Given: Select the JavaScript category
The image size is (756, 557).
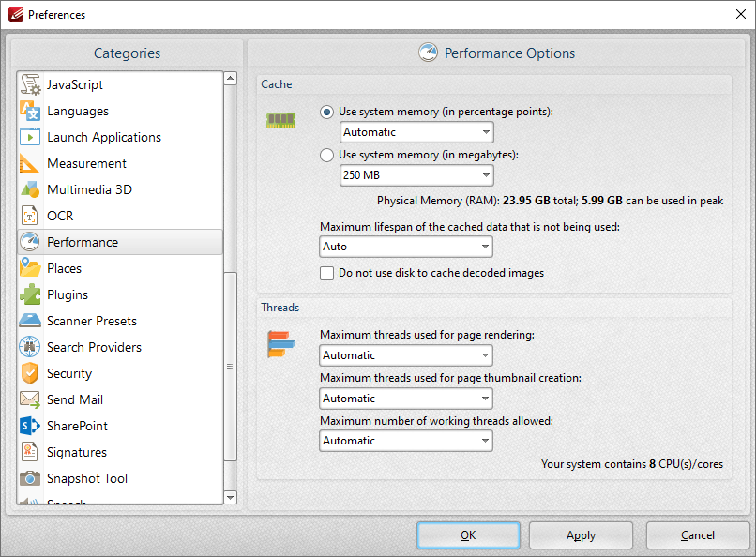Looking at the screenshot, I should coord(120,84).
